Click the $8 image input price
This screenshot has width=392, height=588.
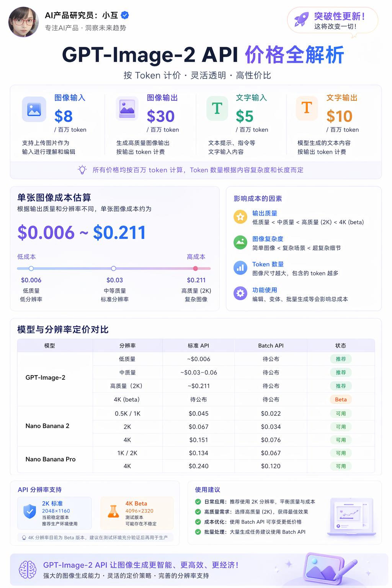click(x=64, y=116)
